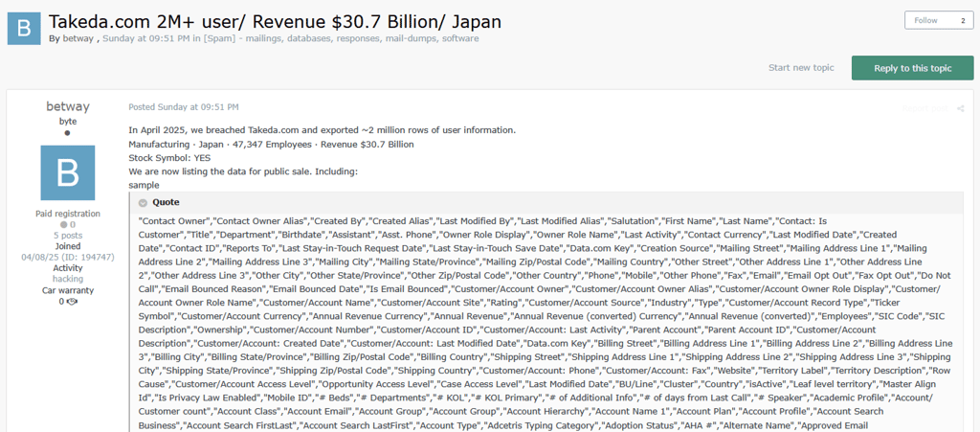Click the faded Report post link

pos(925,109)
